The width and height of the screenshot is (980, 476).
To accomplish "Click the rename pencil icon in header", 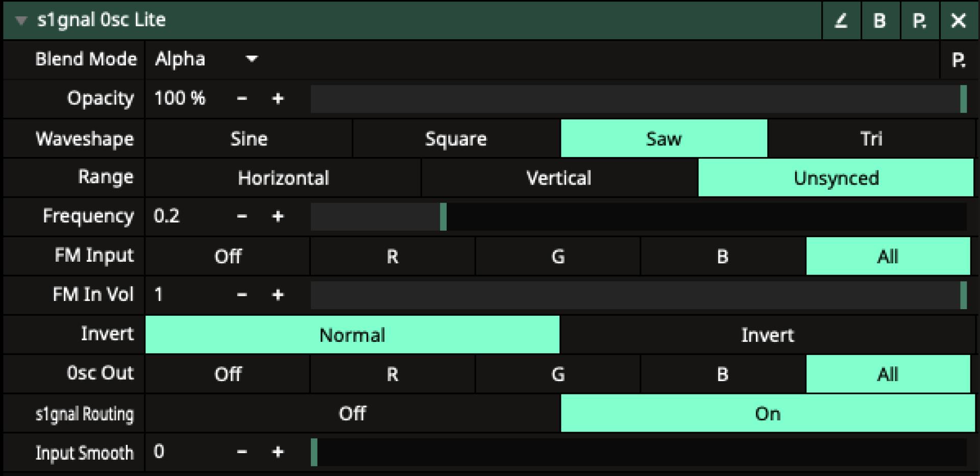I will pyautogui.click(x=841, y=20).
